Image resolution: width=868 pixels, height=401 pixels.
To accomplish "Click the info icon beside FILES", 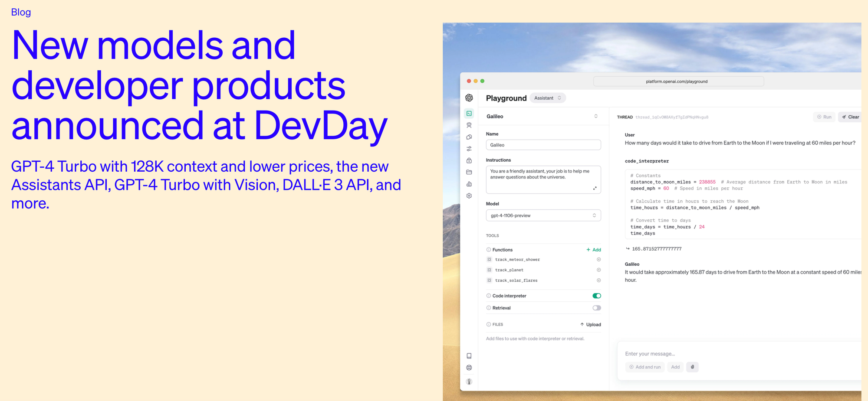I will point(489,324).
